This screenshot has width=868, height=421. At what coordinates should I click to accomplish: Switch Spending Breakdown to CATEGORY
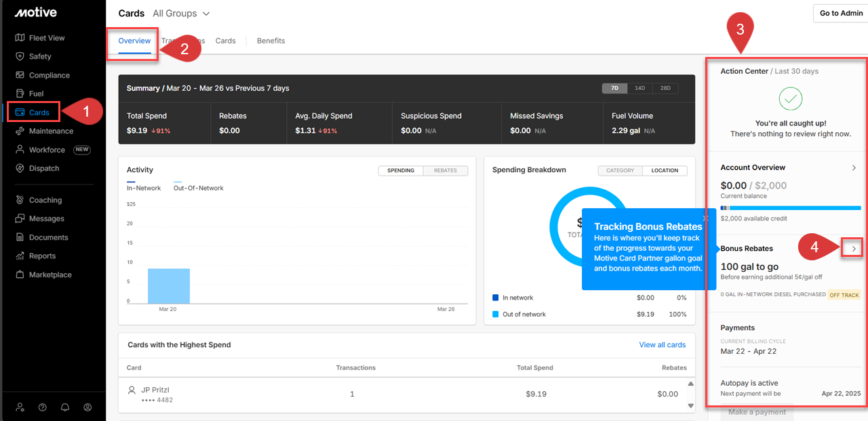[x=620, y=170]
